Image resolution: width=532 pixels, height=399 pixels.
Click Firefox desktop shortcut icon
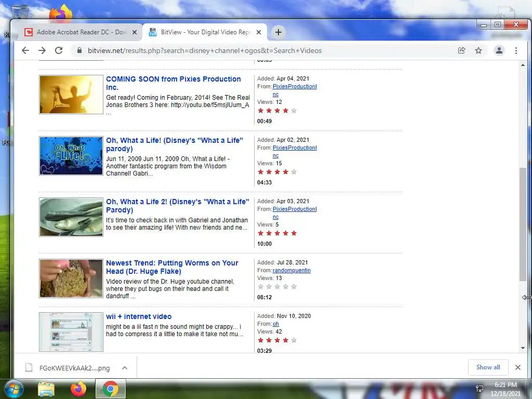[x=61, y=12]
